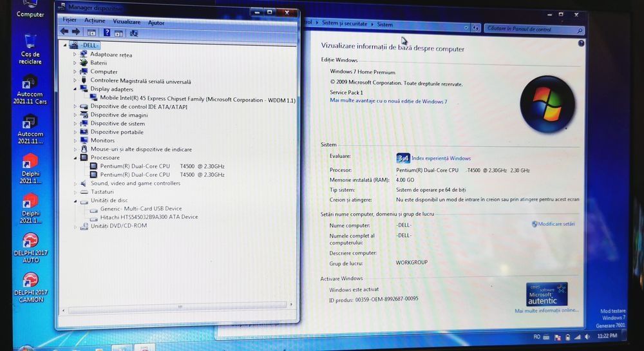Image resolution: width=644 pixels, height=351 pixels.
Task: Open DELPHI 2017 AUTO shortcut
Action: [31, 247]
